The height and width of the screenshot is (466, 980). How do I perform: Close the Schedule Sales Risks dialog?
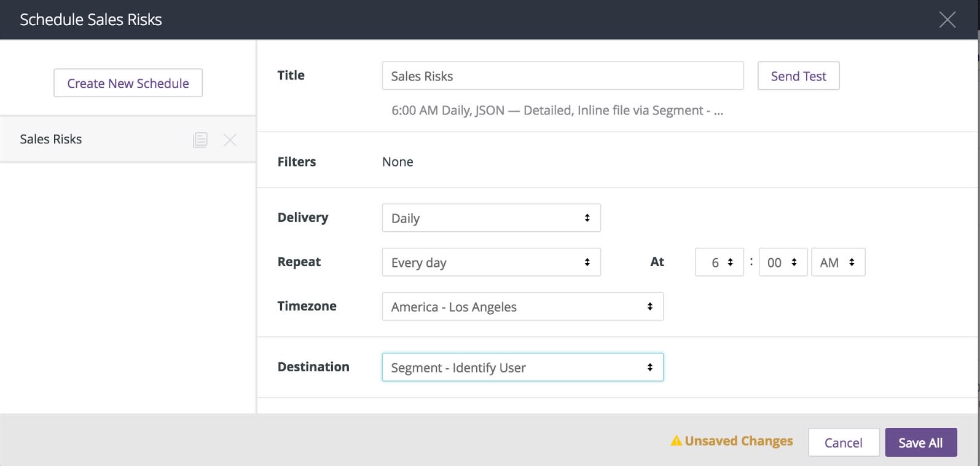pyautogui.click(x=947, y=20)
